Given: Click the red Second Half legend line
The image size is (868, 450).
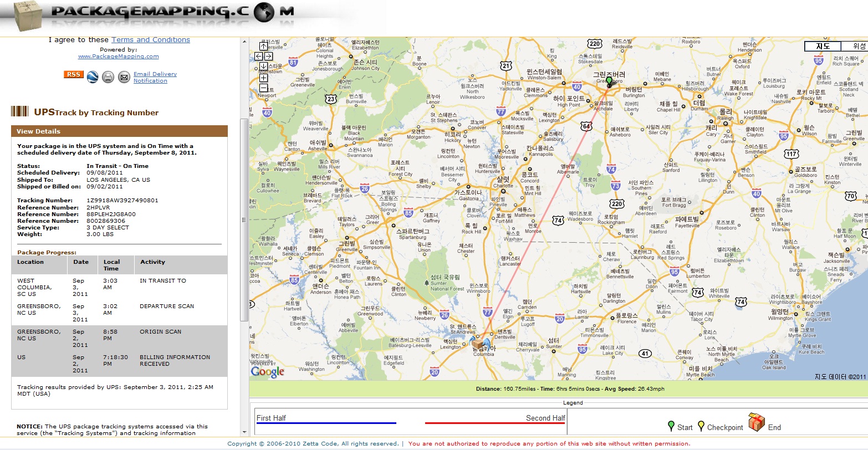Looking at the screenshot, I should [495, 423].
